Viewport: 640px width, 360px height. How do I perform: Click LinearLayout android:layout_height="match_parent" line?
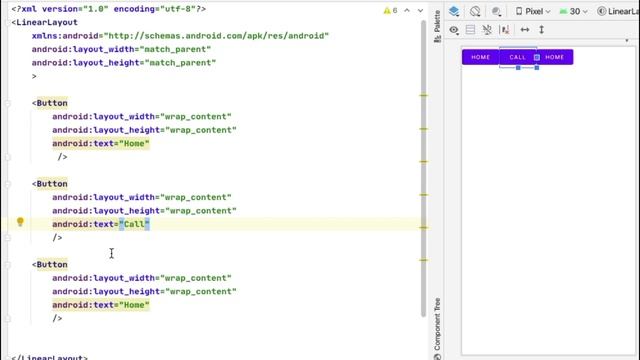pyautogui.click(x=124, y=63)
